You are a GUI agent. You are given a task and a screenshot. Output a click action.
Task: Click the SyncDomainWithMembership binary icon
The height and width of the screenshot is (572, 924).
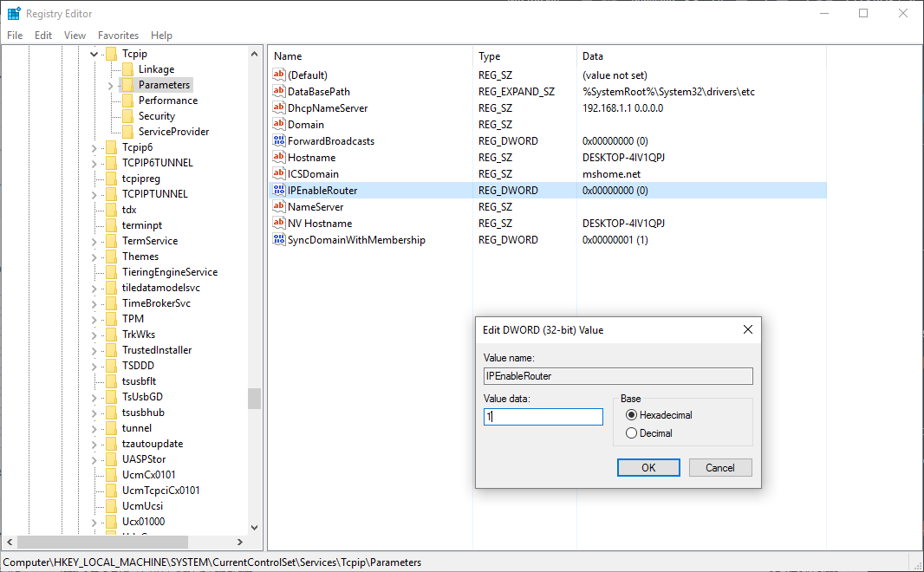[x=279, y=240]
